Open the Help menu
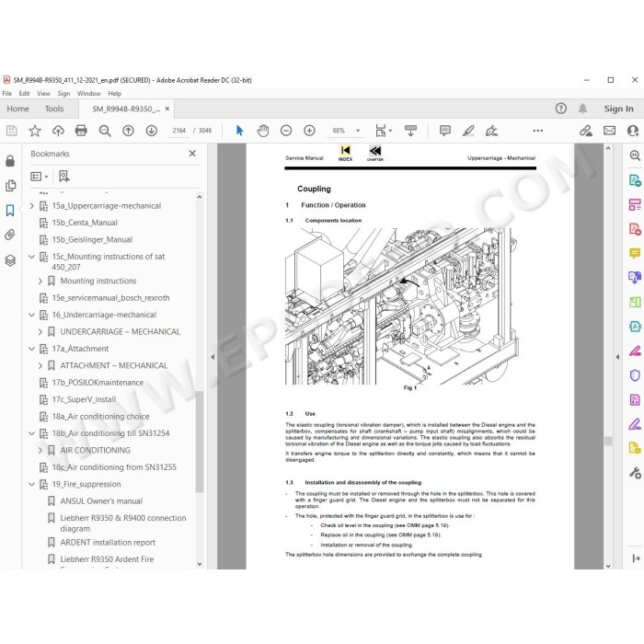Screen dimensions: 644x644 115,94
